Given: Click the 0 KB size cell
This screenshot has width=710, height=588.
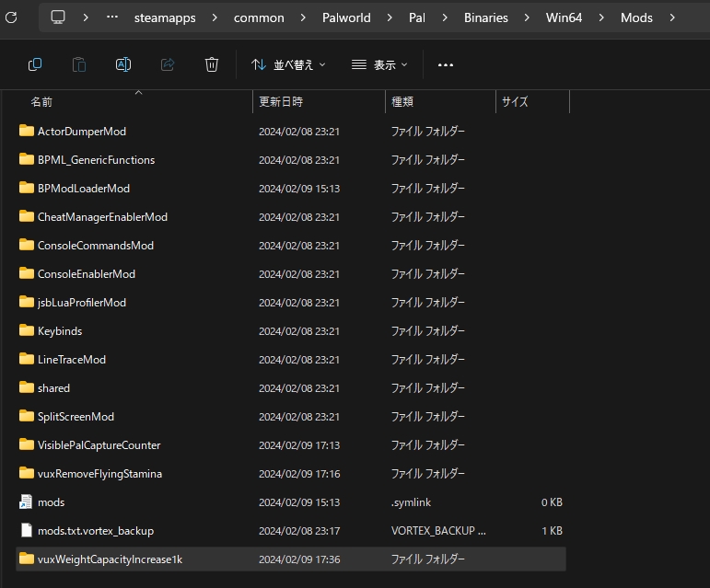Looking at the screenshot, I should [x=552, y=502].
